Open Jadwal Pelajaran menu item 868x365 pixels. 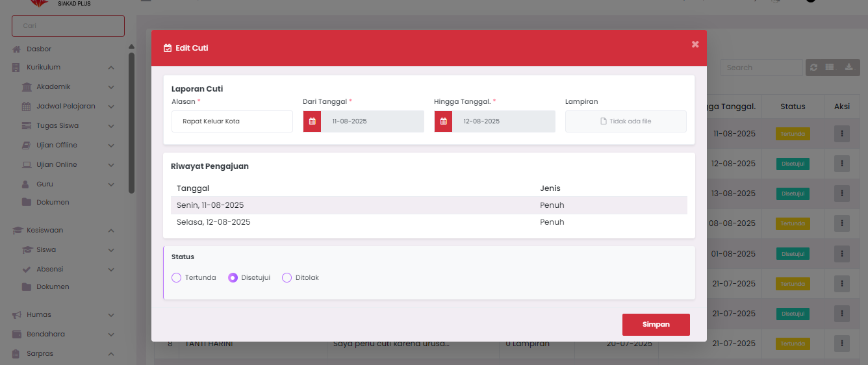[x=65, y=107]
